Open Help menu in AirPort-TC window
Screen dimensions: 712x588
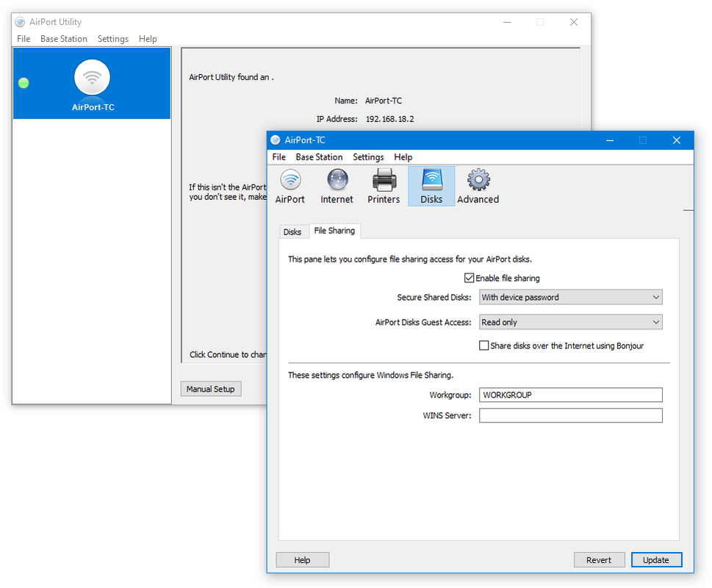[403, 157]
